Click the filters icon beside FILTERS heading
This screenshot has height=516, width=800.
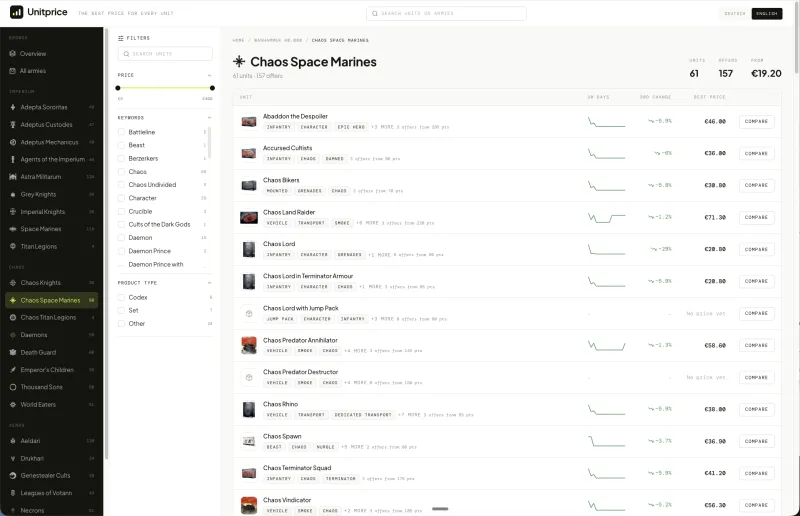pyautogui.click(x=120, y=38)
